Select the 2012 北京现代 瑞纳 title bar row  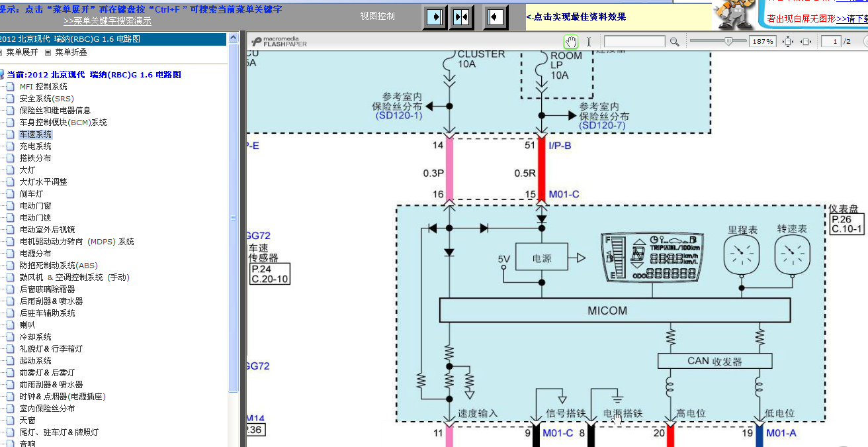click(113, 39)
